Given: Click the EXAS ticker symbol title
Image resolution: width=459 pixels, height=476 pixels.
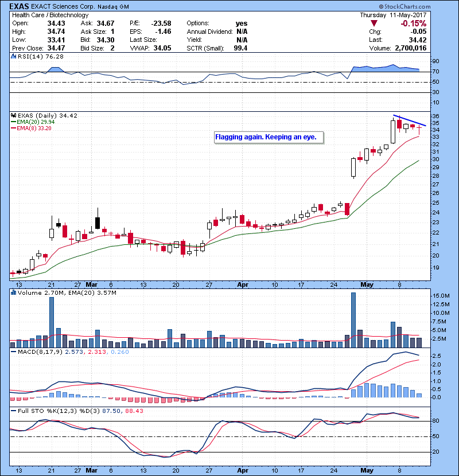Looking at the screenshot, I should (x=19, y=6).
